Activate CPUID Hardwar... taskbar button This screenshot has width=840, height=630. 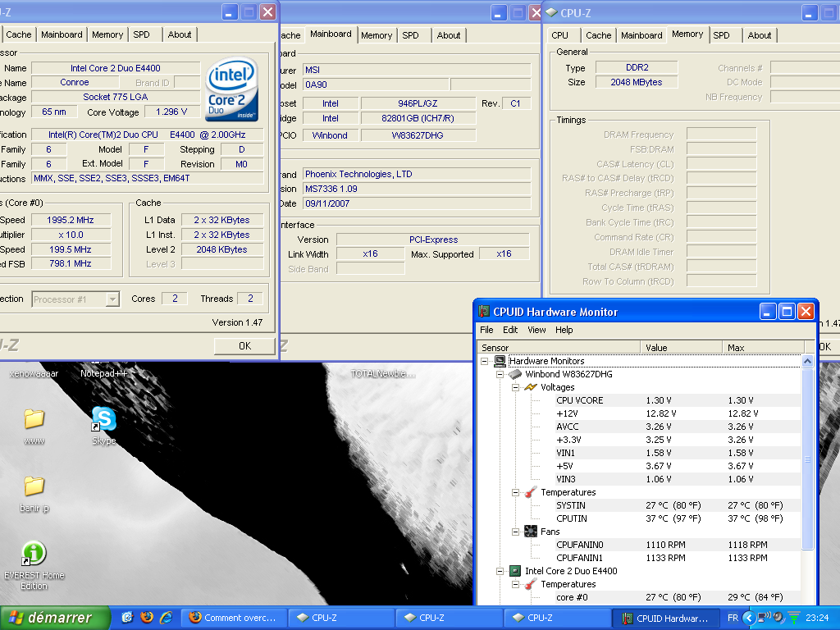tap(664, 618)
